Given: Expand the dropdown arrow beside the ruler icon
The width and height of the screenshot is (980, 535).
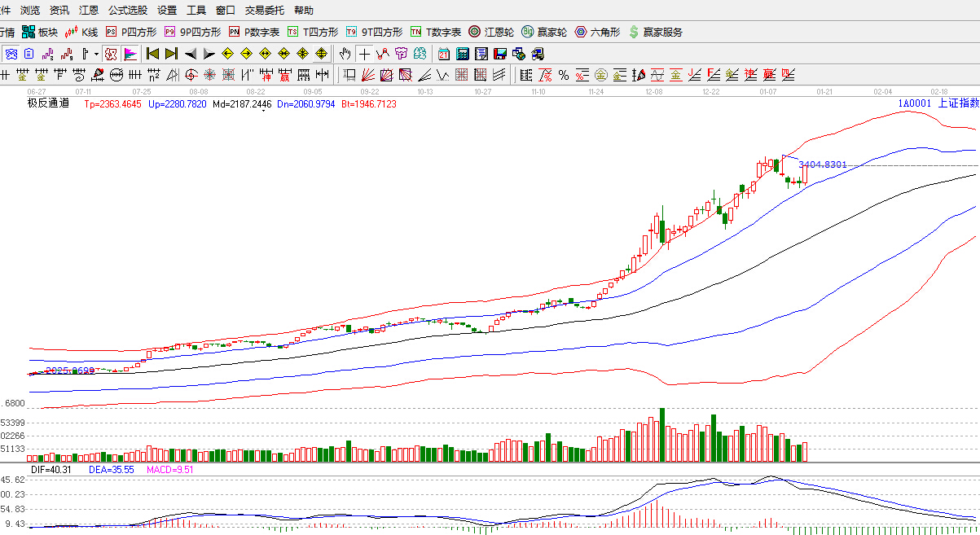Looking at the screenshot, I should 96,55.
